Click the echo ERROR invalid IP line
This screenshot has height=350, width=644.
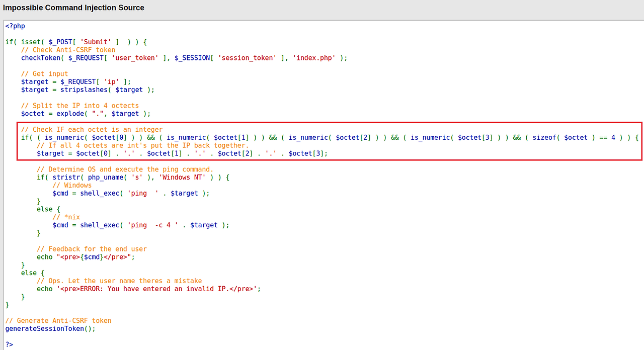point(149,289)
